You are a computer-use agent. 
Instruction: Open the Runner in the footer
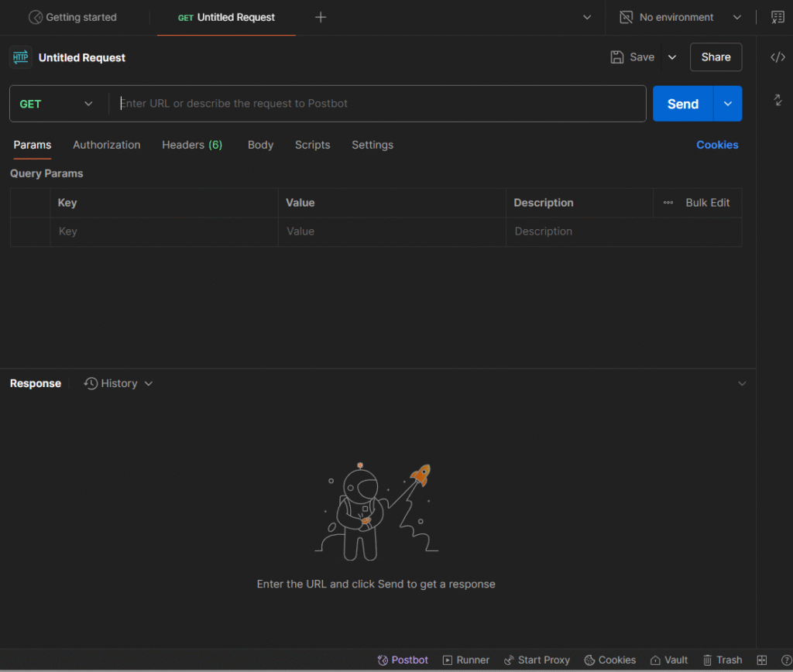tap(465, 660)
